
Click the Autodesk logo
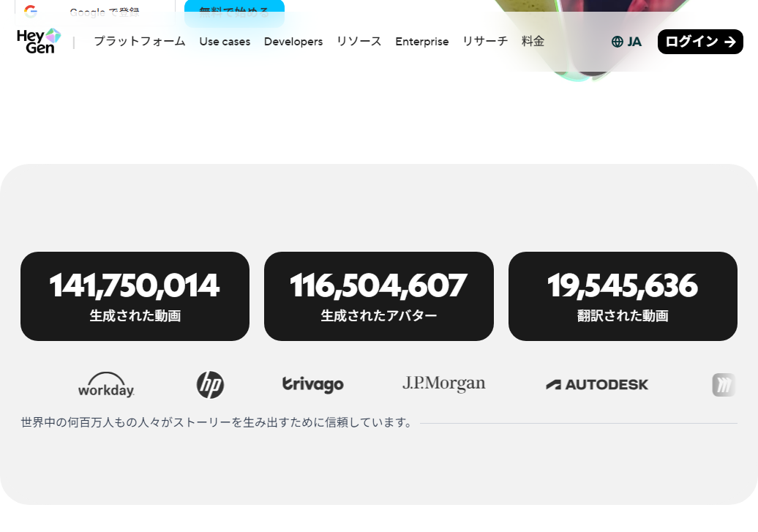(x=597, y=385)
